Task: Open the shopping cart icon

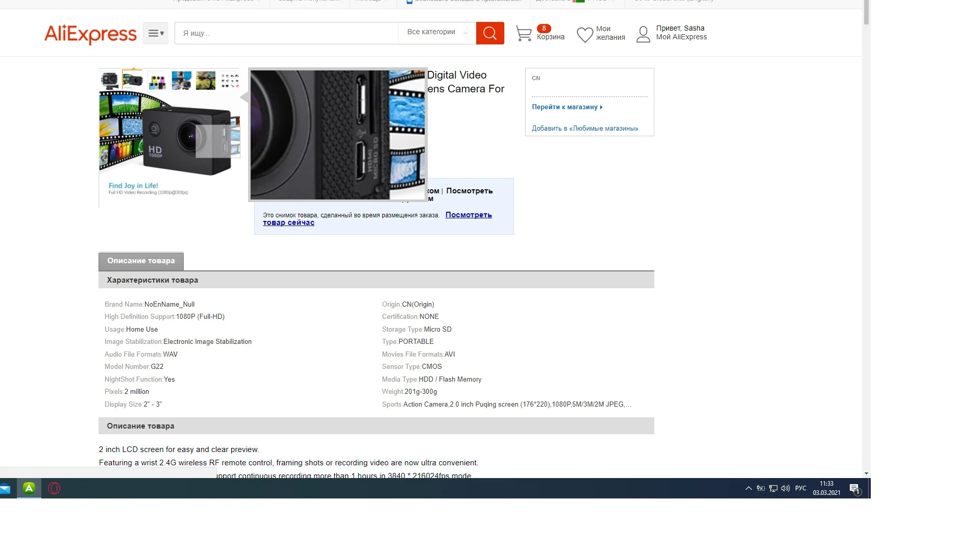Action: (x=524, y=34)
